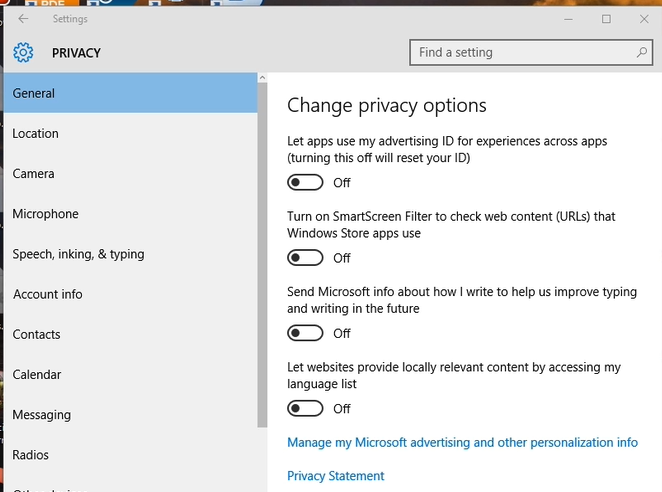Open Camera privacy settings

tap(130, 174)
